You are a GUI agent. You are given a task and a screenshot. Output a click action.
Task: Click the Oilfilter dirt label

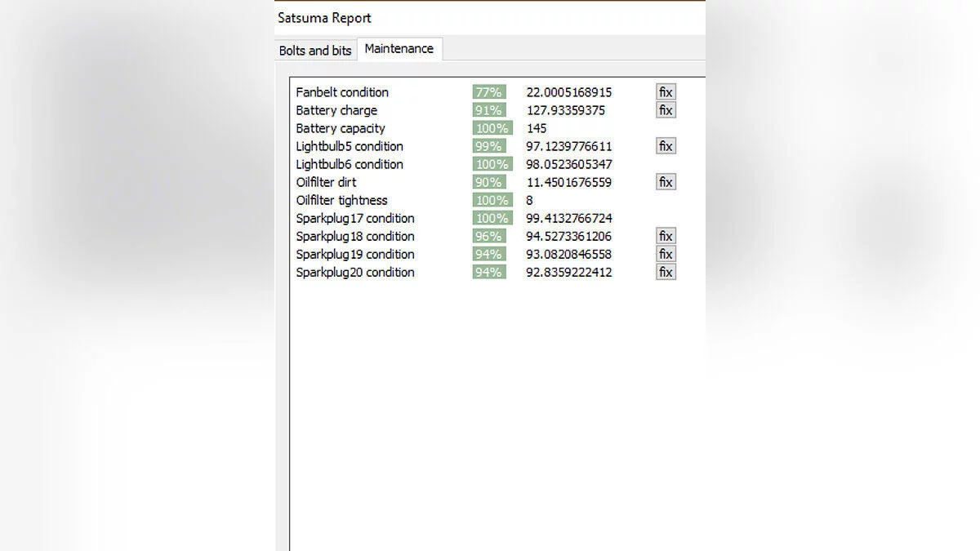point(326,182)
